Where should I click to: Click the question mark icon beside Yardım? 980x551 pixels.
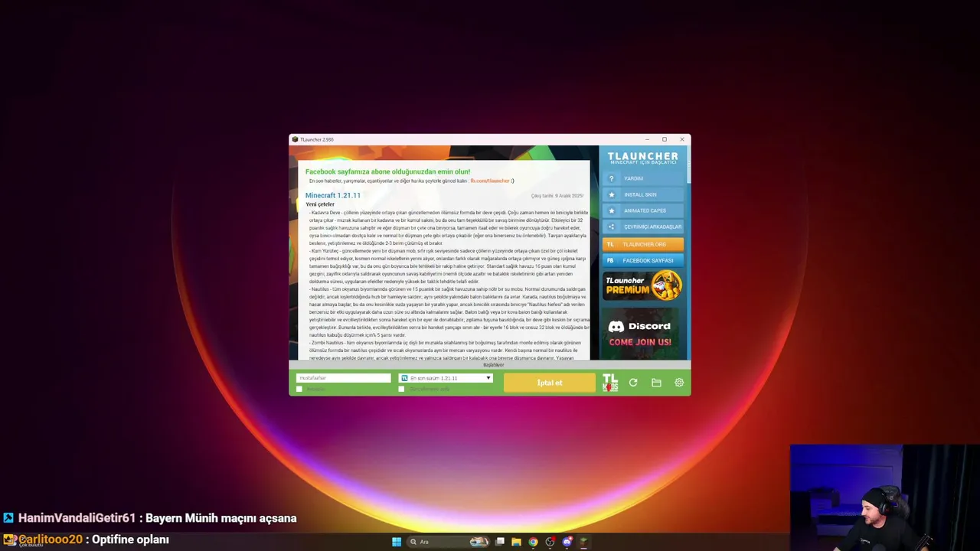pyautogui.click(x=611, y=178)
